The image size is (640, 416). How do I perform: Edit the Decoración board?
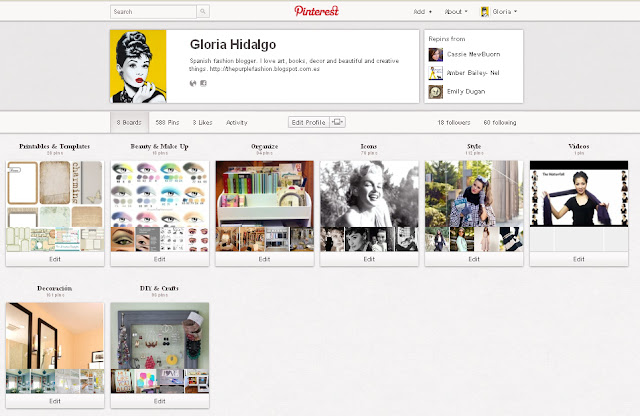coord(55,401)
